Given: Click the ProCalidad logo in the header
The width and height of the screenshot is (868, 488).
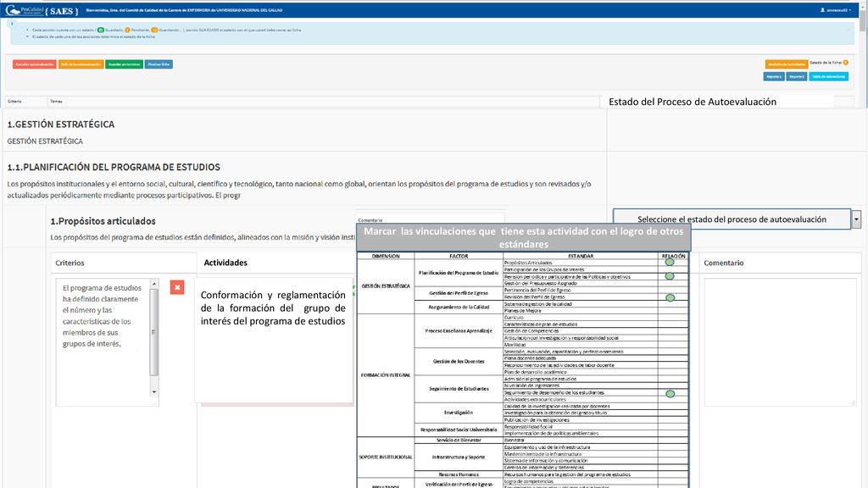Looking at the screenshot, I should point(25,10).
